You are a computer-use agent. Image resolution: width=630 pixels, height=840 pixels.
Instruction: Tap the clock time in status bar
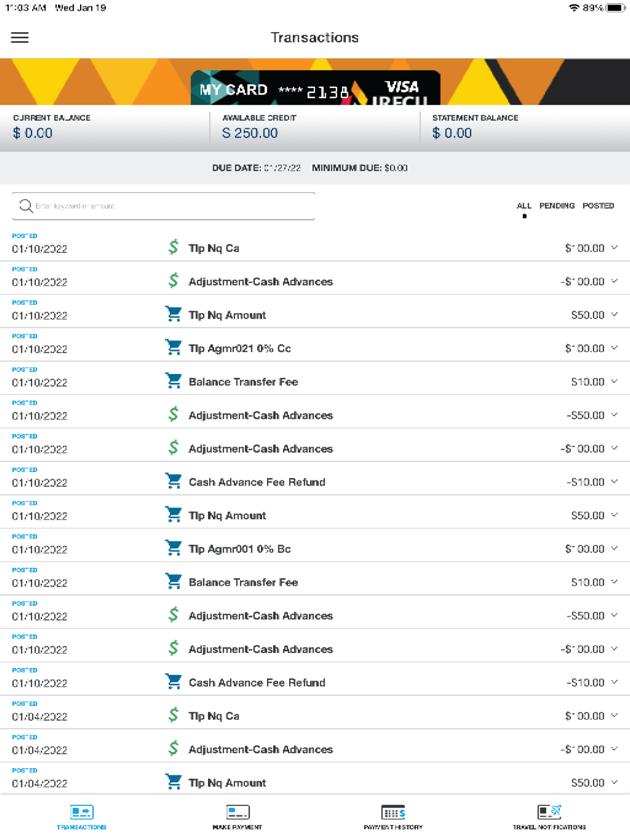point(26,8)
